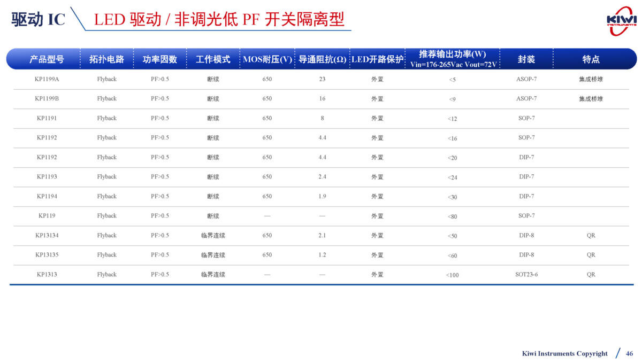Click the 特点 column header
The width and height of the screenshot is (642, 364).
pos(591,59)
